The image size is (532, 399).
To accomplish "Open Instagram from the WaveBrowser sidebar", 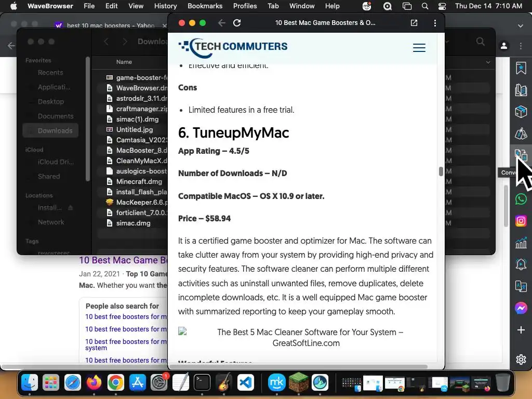I will pos(521,221).
